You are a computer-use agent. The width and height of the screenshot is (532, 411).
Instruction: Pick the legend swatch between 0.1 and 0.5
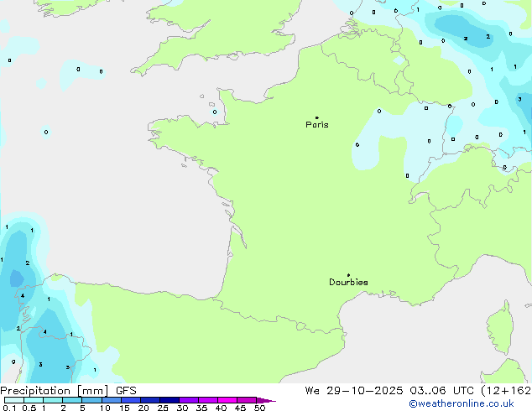[x=14, y=400]
